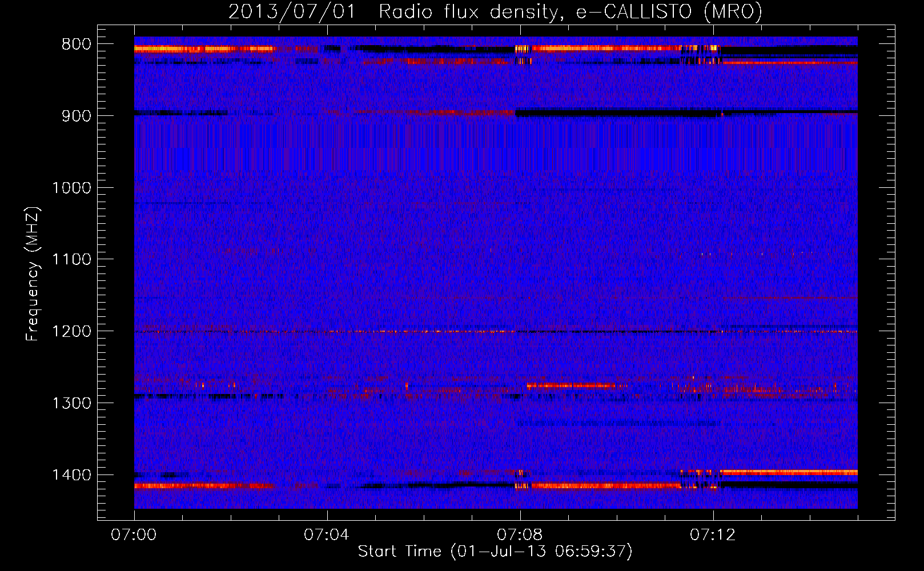
Task: Click the 900 frequency tick label
Action: [77, 116]
